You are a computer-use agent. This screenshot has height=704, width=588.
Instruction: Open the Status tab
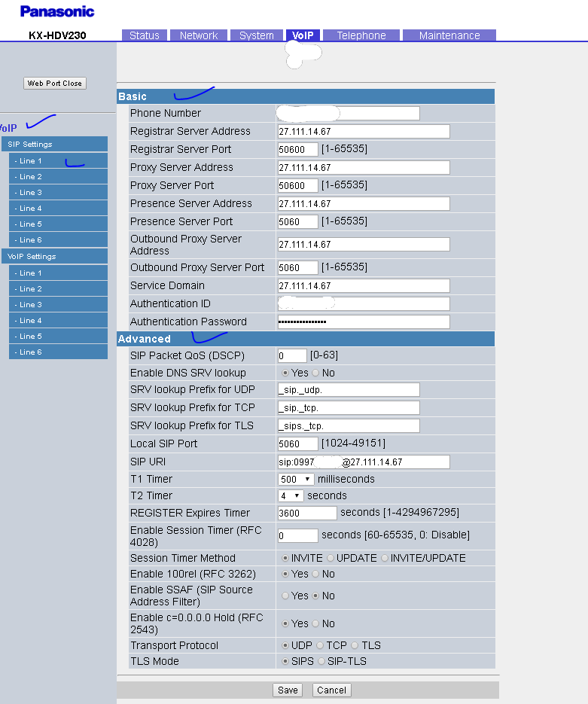click(x=144, y=35)
